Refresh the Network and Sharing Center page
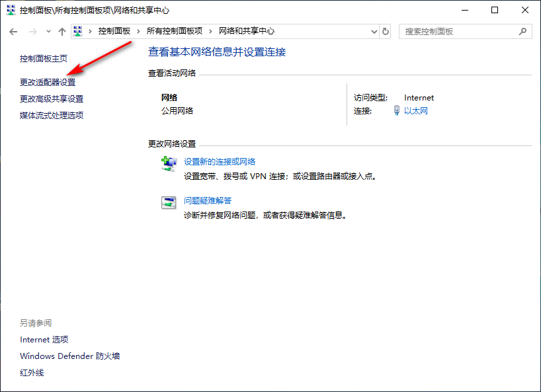 [386, 31]
